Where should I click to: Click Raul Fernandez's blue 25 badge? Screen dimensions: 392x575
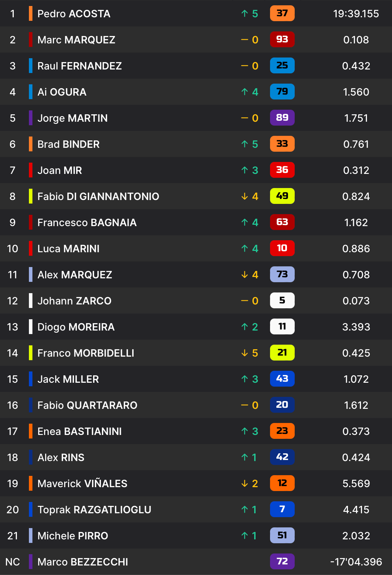pos(282,66)
